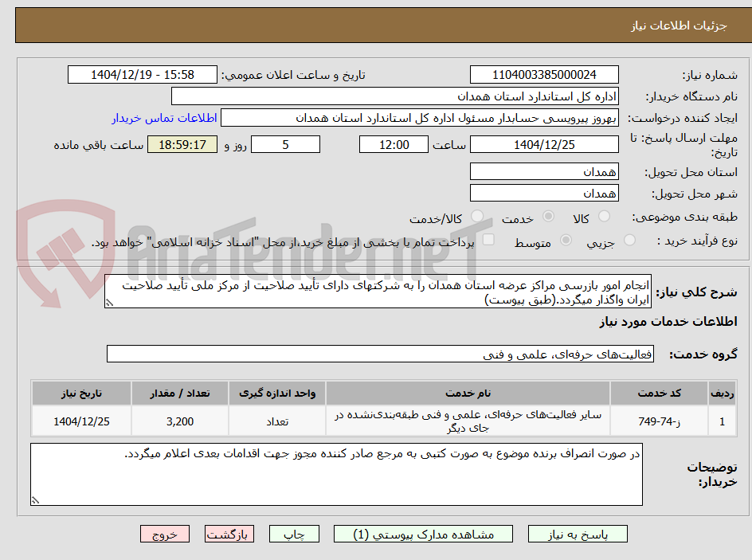Click the کد خدمت column header
Viewport: 752px width, 560px height.
[659, 394]
